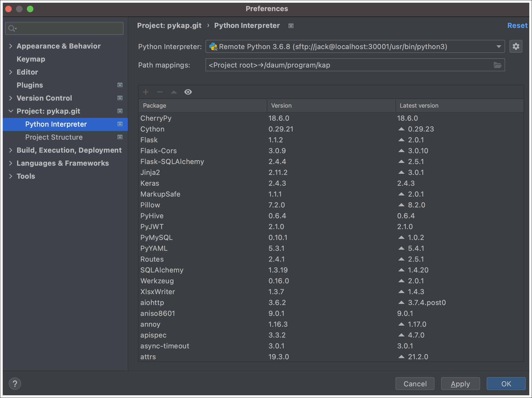Click the Path mappings field
532x398 pixels.
click(x=355, y=65)
